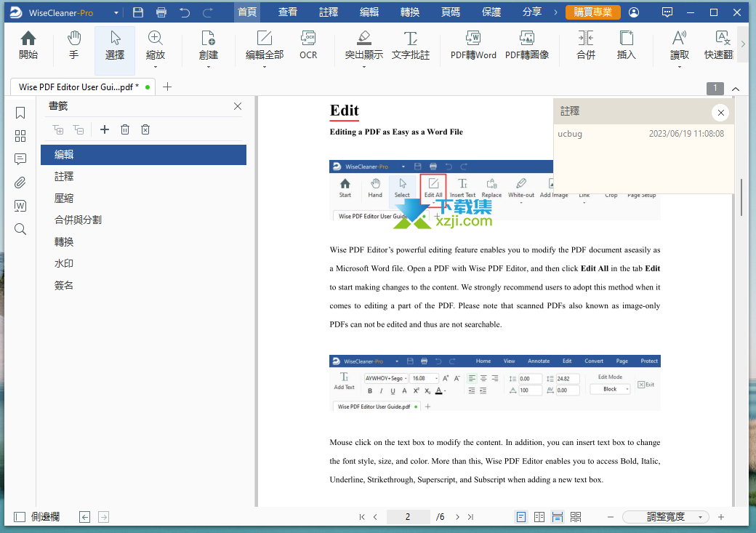The width and height of the screenshot is (756, 533).
Task: Choose the 文字批註 text comment tool
Action: tap(410, 45)
